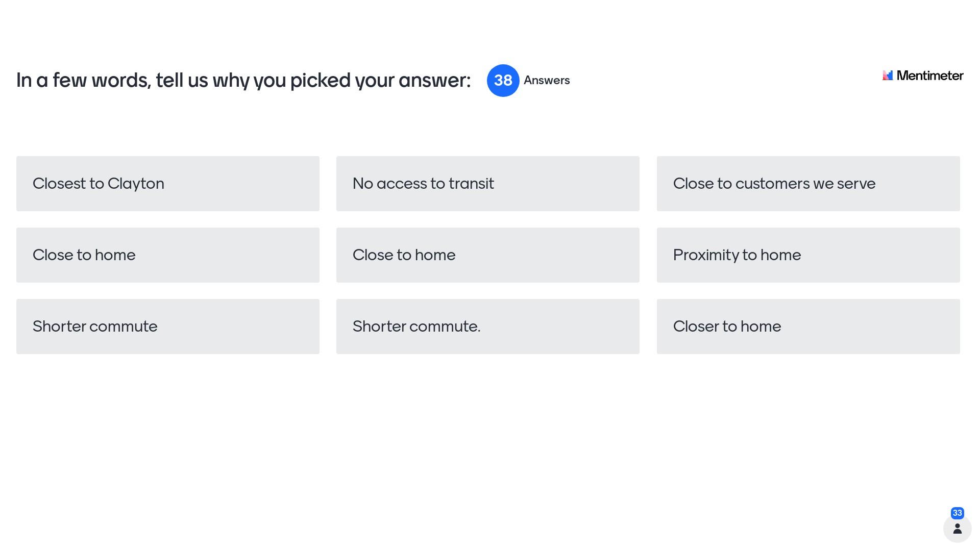This screenshot has width=980, height=551.
Task: Select the Closer to home response card
Action: pyautogui.click(x=808, y=327)
